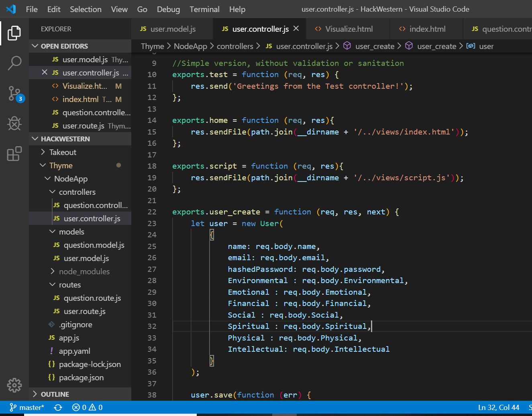Viewport: 532px width, 416px height.
Task: Click errors and warnings indicator in status bar
Action: pyautogui.click(x=87, y=408)
